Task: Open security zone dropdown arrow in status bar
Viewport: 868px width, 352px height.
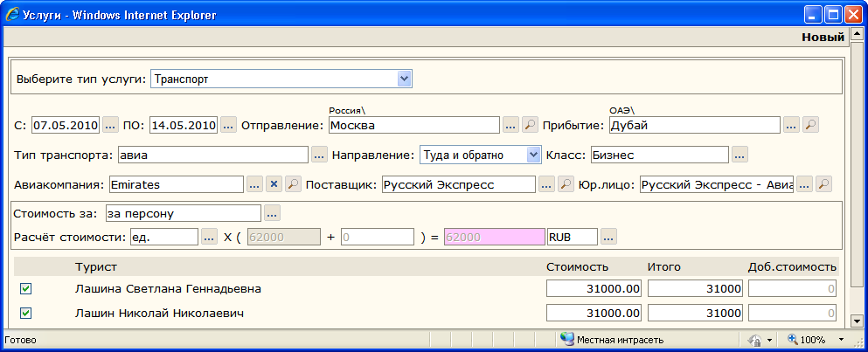Action: [769, 340]
